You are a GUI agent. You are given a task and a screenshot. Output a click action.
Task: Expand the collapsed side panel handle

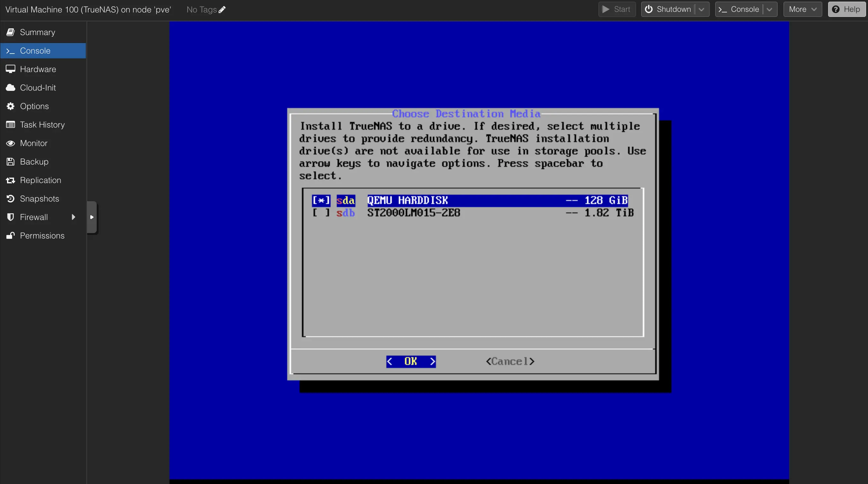click(x=92, y=217)
